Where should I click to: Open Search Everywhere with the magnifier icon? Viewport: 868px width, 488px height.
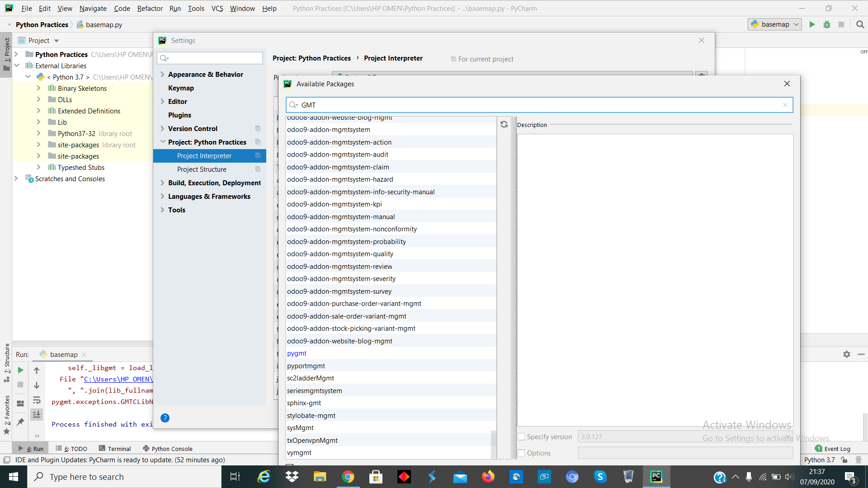[x=860, y=24]
